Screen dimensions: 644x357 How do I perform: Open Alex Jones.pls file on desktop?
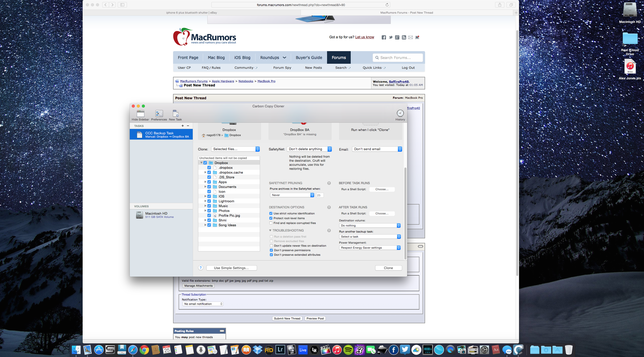(630, 67)
